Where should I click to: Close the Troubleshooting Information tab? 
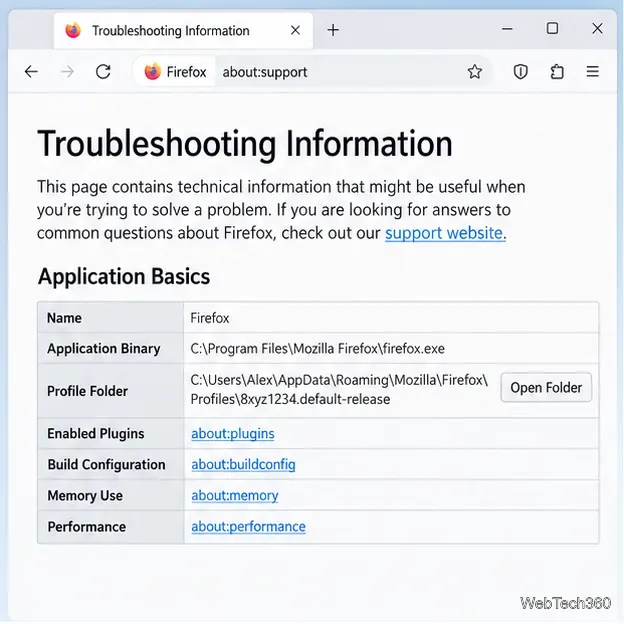point(295,30)
